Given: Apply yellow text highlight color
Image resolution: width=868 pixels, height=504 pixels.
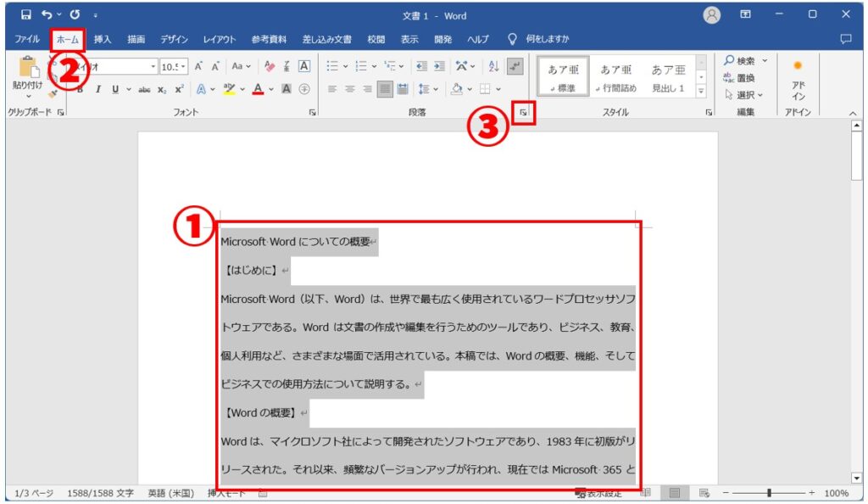Looking at the screenshot, I should click(x=229, y=89).
